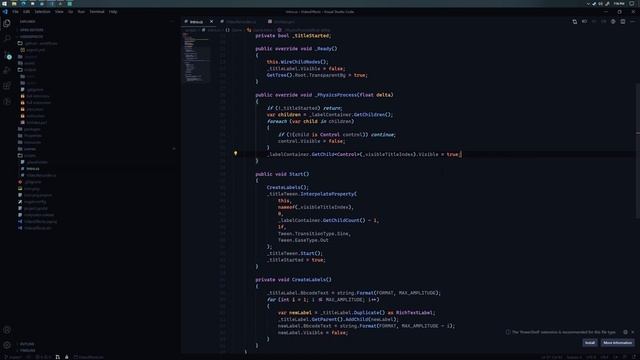Click the Install button in notification
The image size is (640, 360).
pos(590,343)
